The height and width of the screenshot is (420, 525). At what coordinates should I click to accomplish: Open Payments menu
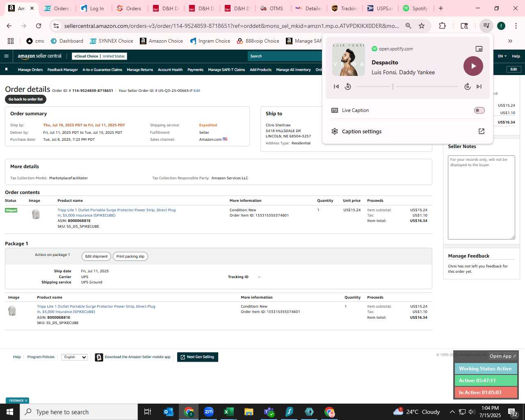pyautogui.click(x=195, y=70)
